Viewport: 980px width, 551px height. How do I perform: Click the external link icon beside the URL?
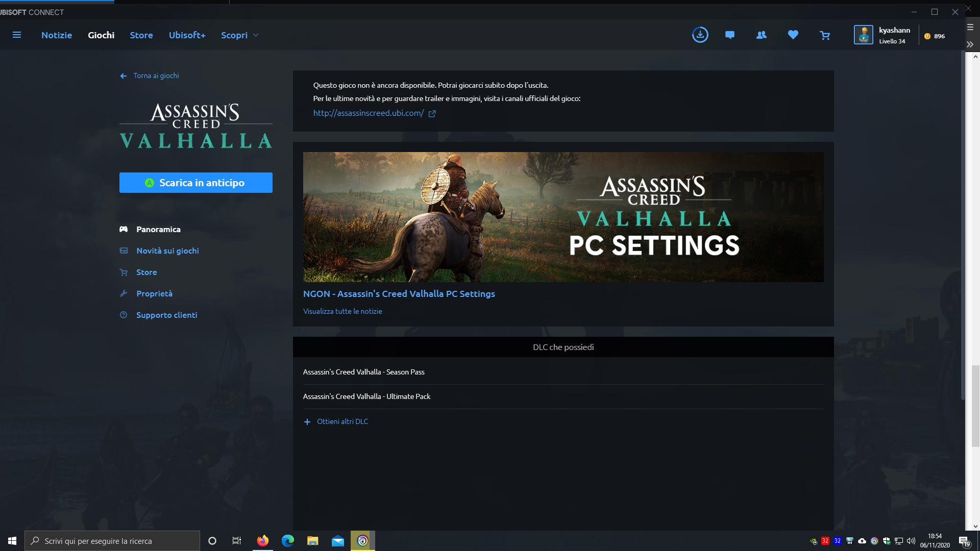[x=432, y=113]
